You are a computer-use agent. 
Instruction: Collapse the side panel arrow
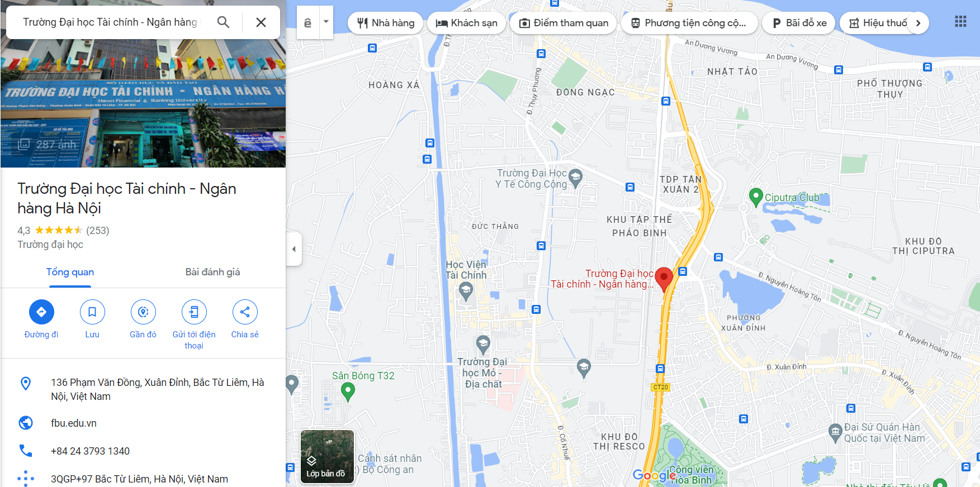point(294,249)
